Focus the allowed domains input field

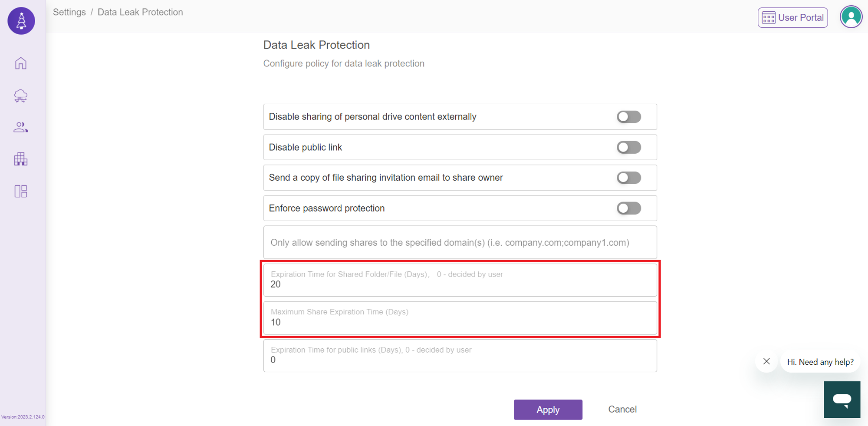click(460, 242)
